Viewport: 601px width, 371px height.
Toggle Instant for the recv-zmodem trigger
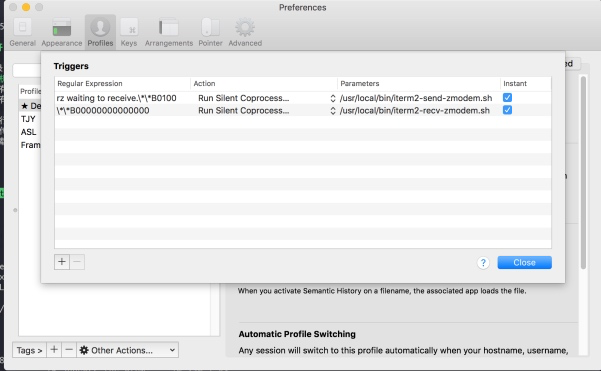coord(507,110)
